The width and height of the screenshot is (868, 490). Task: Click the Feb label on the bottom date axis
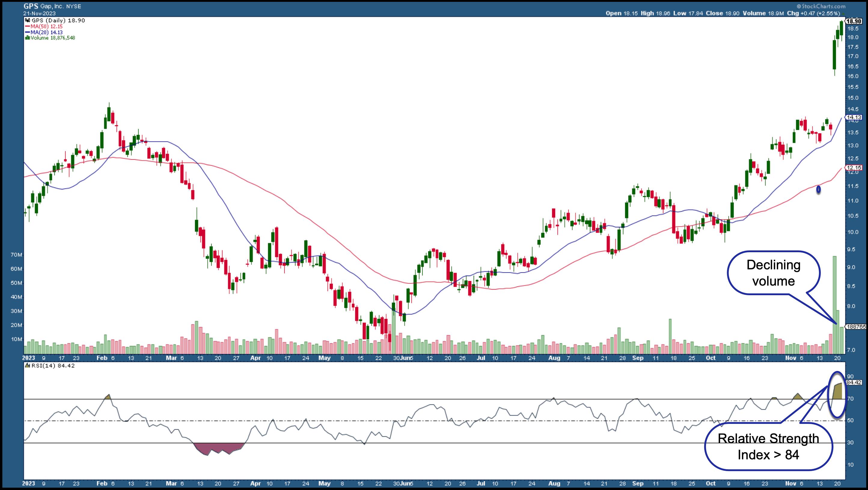click(x=102, y=483)
